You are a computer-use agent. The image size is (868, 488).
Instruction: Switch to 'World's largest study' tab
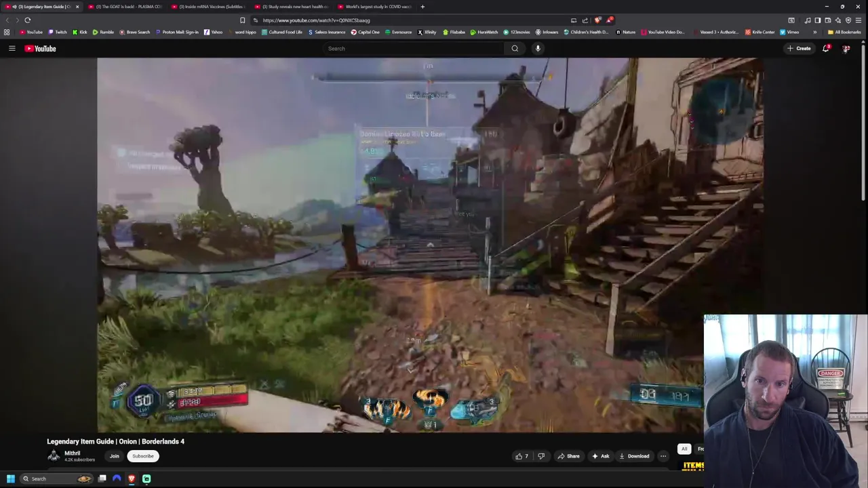pyautogui.click(x=375, y=7)
